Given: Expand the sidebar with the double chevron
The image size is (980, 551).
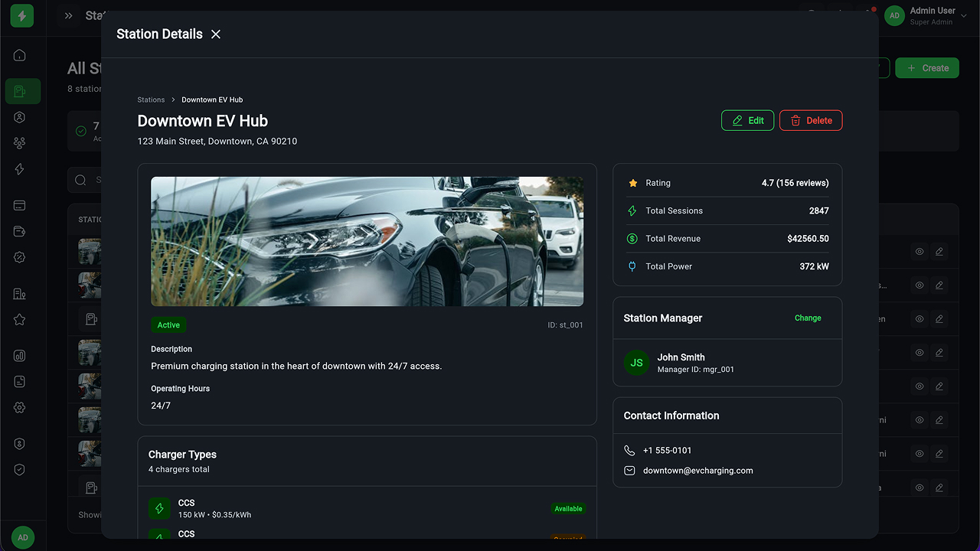Looking at the screenshot, I should coord(68,15).
